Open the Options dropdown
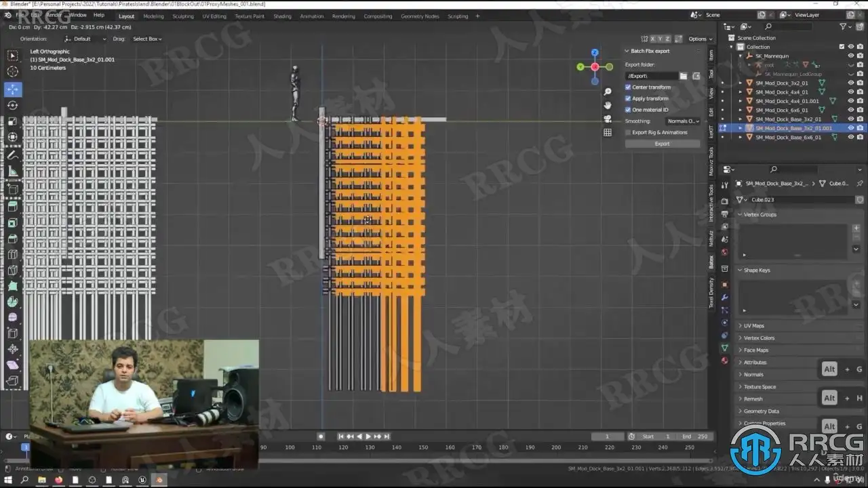This screenshot has height=488, width=868. [x=700, y=39]
